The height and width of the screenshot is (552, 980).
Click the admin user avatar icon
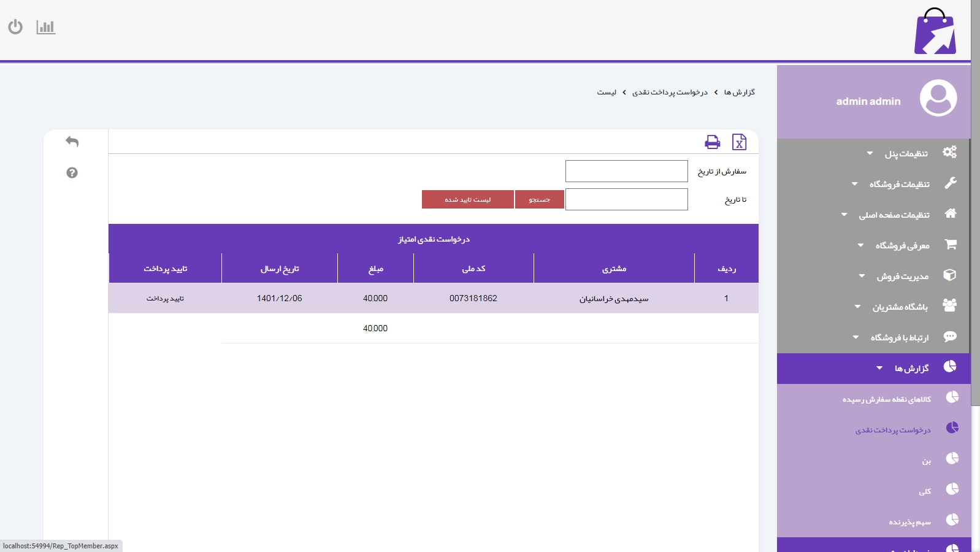tap(938, 98)
